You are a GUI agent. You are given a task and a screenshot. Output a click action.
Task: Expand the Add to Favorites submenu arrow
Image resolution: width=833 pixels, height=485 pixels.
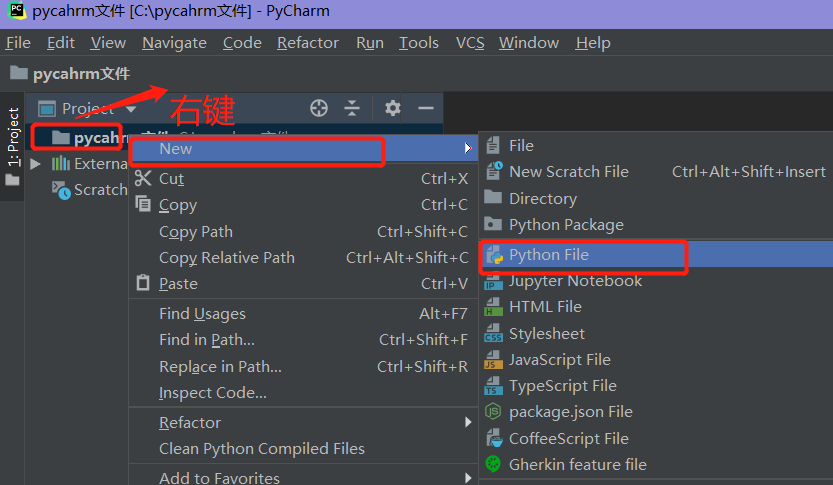tap(468, 478)
